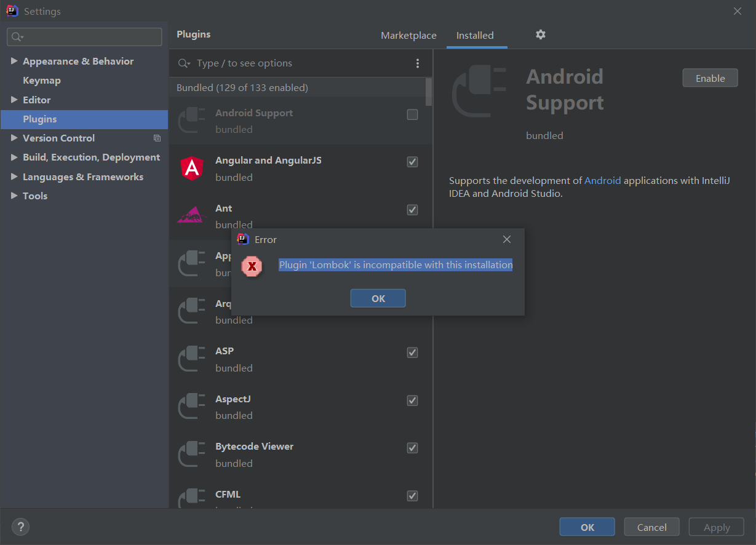This screenshot has width=756, height=545.
Task: Click the ASP plugin plug icon
Action: pos(192,359)
